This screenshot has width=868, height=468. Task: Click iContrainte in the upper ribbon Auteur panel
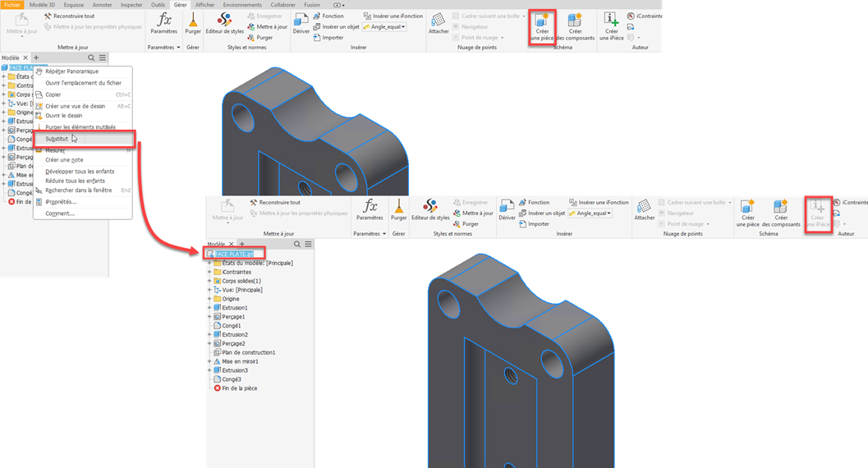pyautogui.click(x=645, y=16)
